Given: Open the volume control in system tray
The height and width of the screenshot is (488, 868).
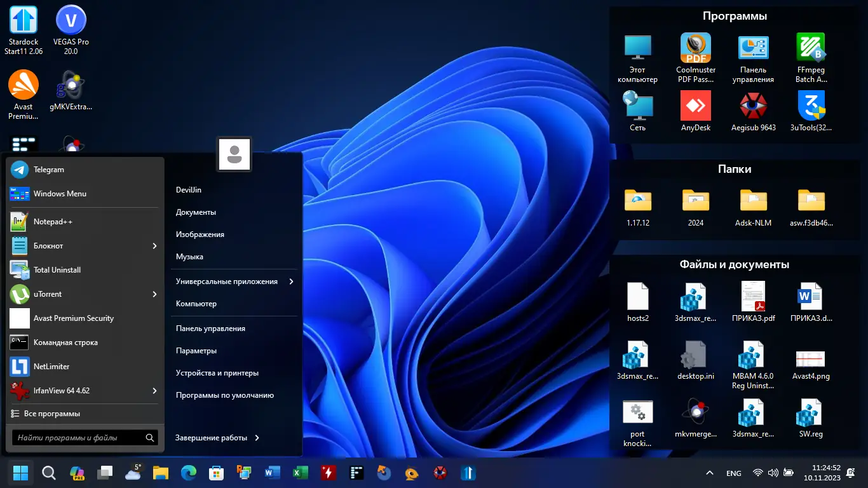Looking at the screenshot, I should point(773,473).
